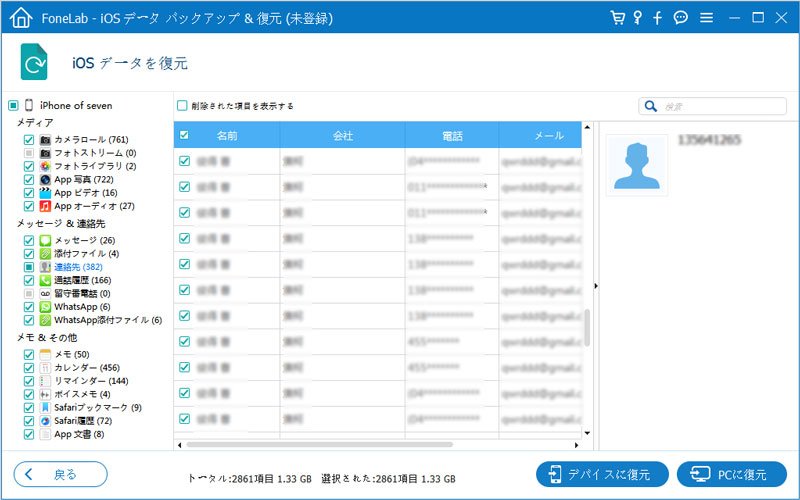800x500 pixels.
Task: Open the Facebook icon in title bar
Action: tap(657, 18)
